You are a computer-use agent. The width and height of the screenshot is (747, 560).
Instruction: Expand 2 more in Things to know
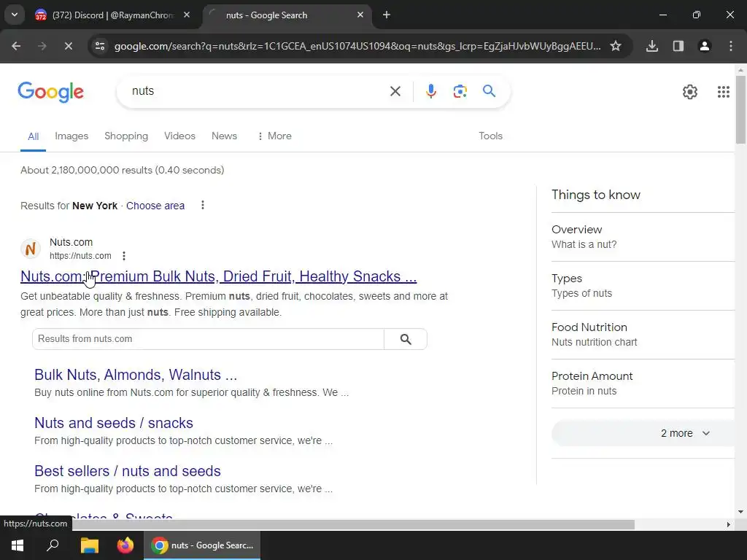point(643,433)
